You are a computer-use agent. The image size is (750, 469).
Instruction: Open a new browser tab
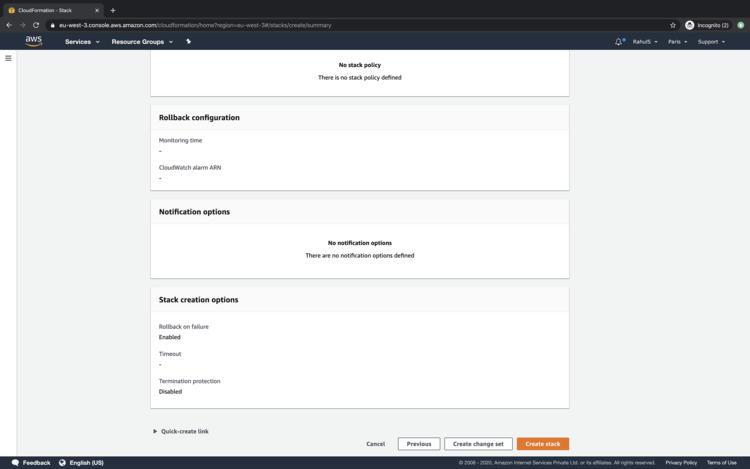coord(112,10)
